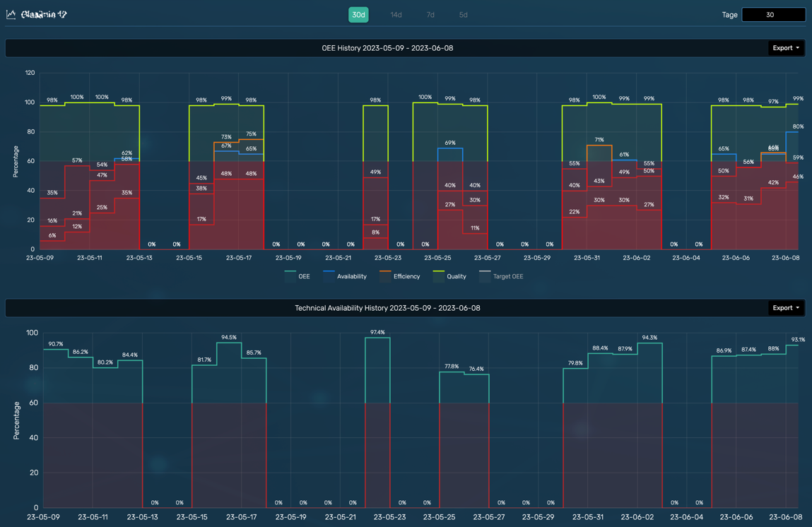Click the 97.4% technical availability bar
The width and height of the screenshot is (812, 527).
(x=377, y=422)
